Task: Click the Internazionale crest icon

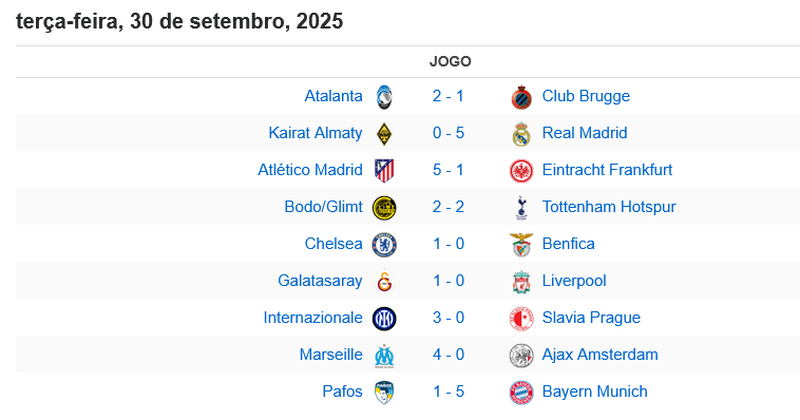Action: 384,318
